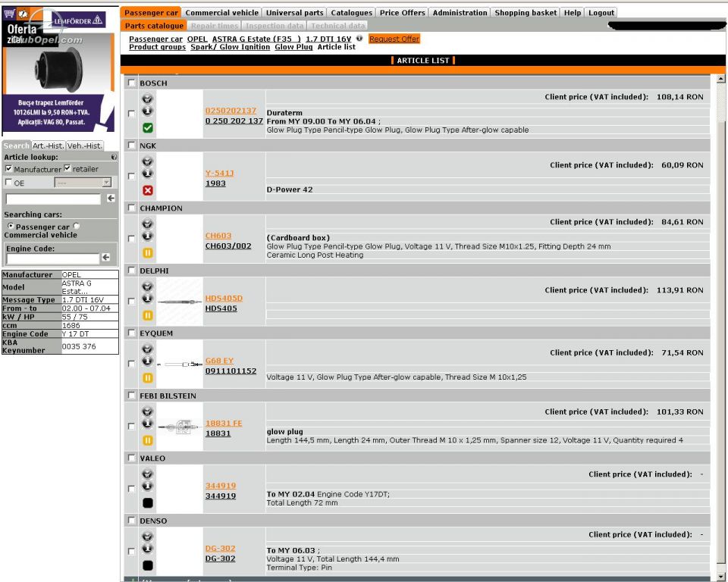Click the yellow status icon on CHAMPION row

(x=148, y=253)
